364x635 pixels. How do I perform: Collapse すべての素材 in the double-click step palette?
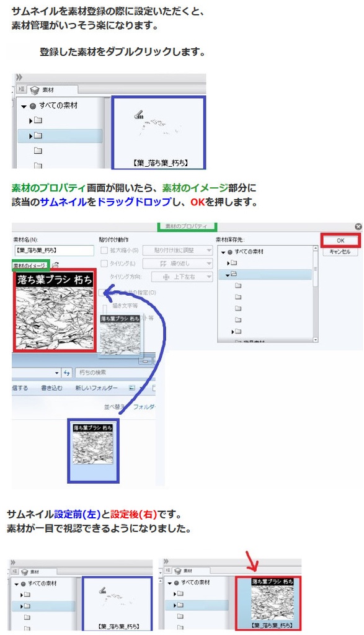(24, 107)
